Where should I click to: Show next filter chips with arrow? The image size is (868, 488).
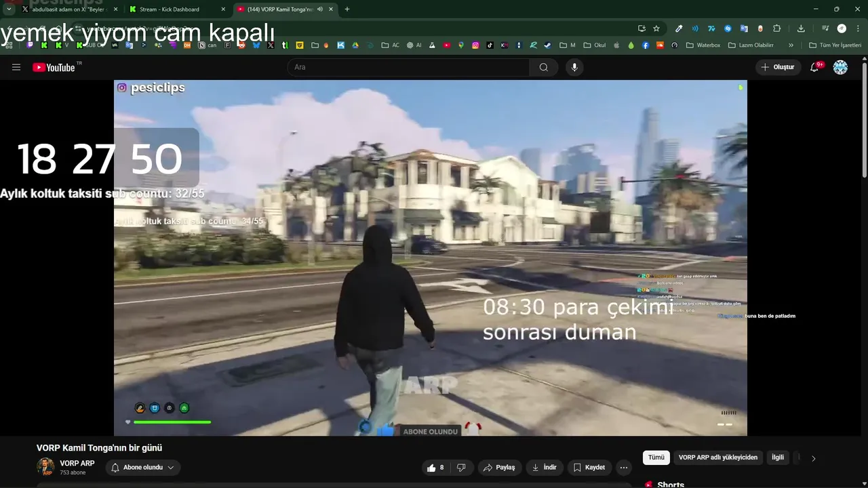[x=814, y=458]
